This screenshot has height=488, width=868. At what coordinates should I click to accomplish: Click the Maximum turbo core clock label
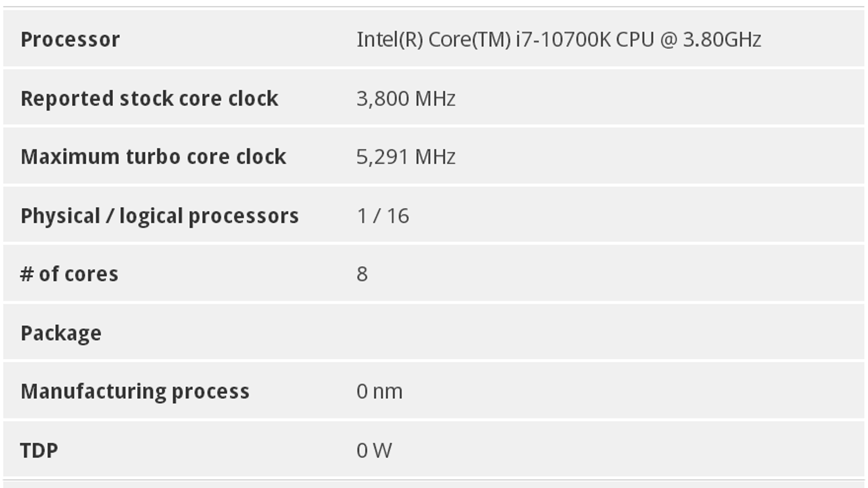[153, 157]
